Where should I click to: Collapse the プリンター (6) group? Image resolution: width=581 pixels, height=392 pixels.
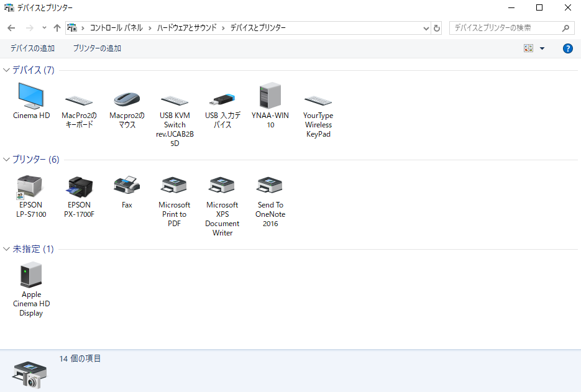(x=6, y=159)
